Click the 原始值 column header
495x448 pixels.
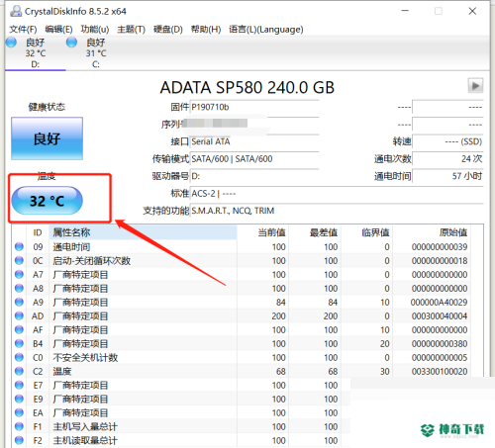(x=432, y=232)
